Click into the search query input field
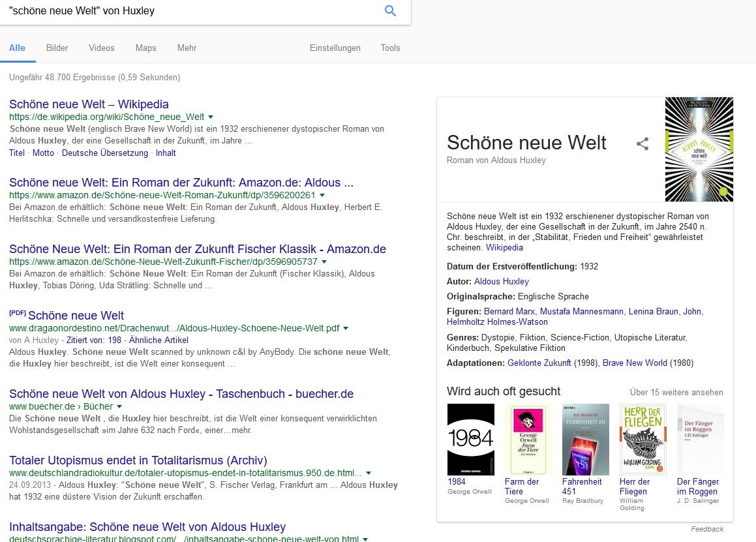This screenshot has width=756, height=542. pyautogui.click(x=189, y=11)
